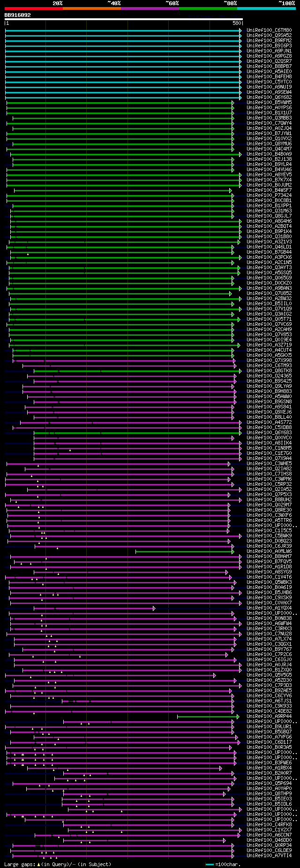Click label UniRef100_A9RP44

point(269,717)
